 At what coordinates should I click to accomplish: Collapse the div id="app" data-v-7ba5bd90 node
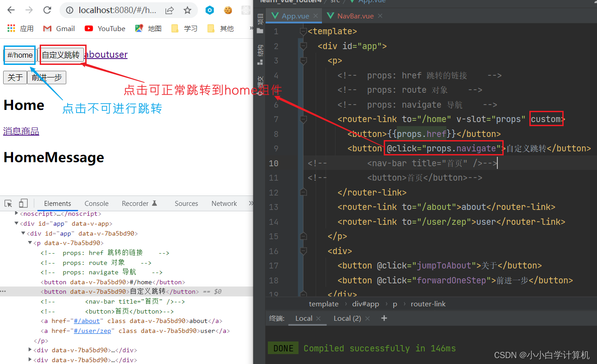[23, 233]
